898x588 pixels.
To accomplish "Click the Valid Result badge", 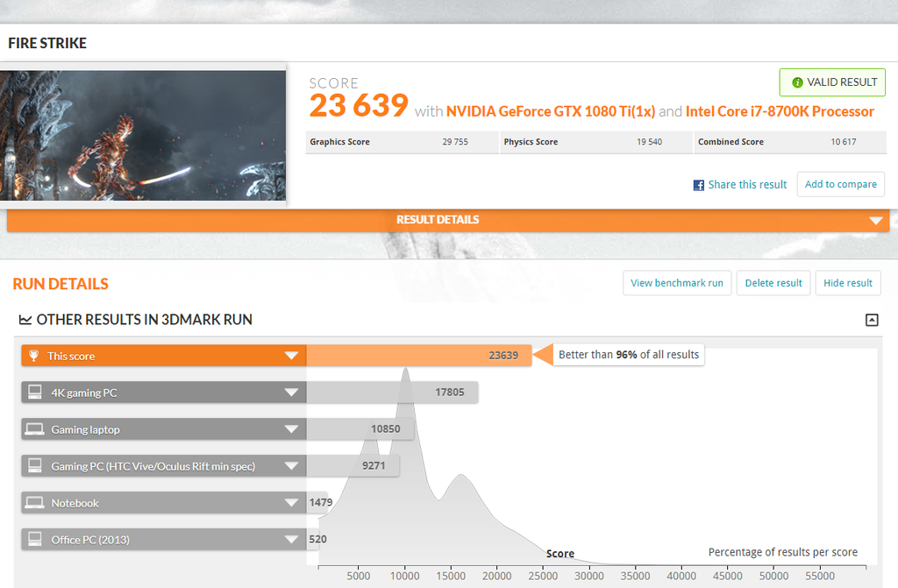I will [832, 82].
